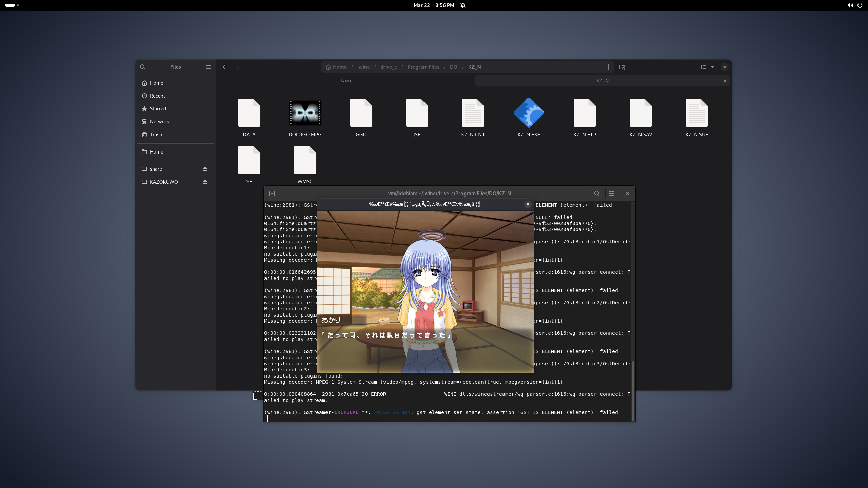Open Starred in the sidebar
Image resolution: width=868 pixels, height=488 pixels.
[x=158, y=109]
